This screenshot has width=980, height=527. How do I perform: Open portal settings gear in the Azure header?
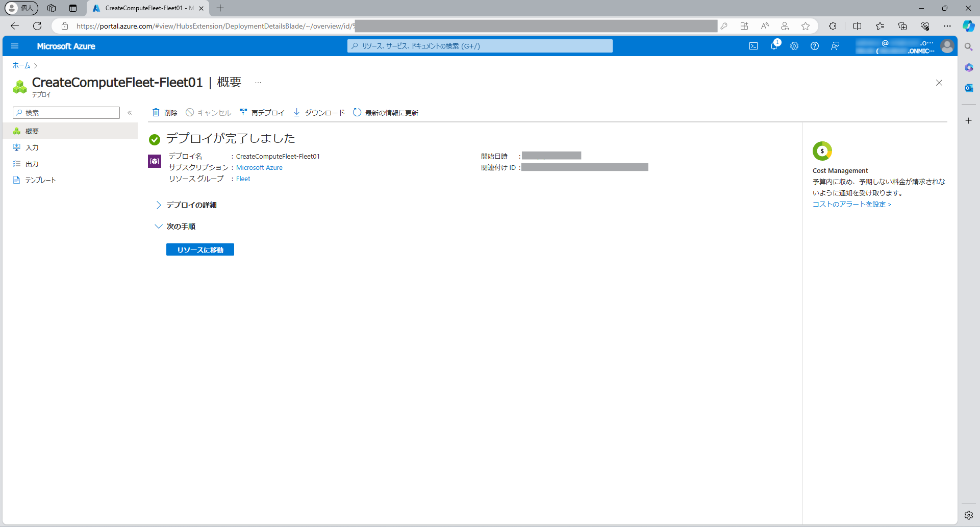pyautogui.click(x=794, y=46)
